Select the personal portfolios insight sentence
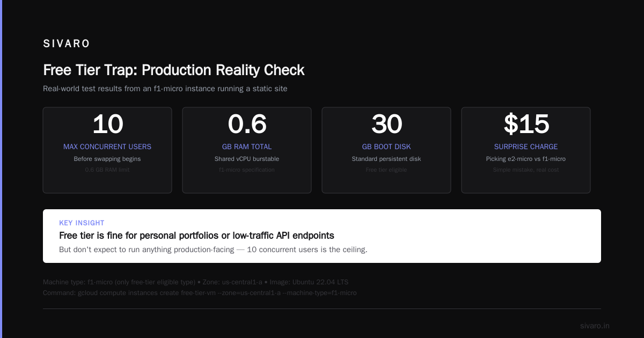 tap(196, 236)
